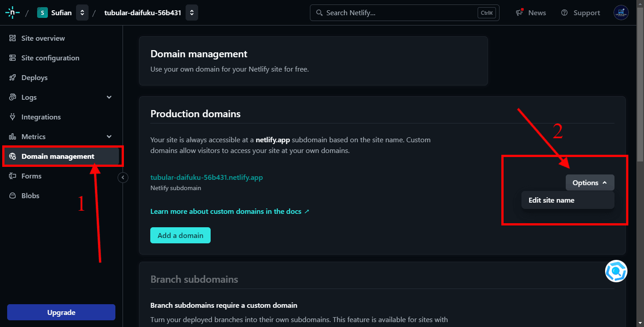
Task: Open the Deploys page
Action: click(x=34, y=77)
